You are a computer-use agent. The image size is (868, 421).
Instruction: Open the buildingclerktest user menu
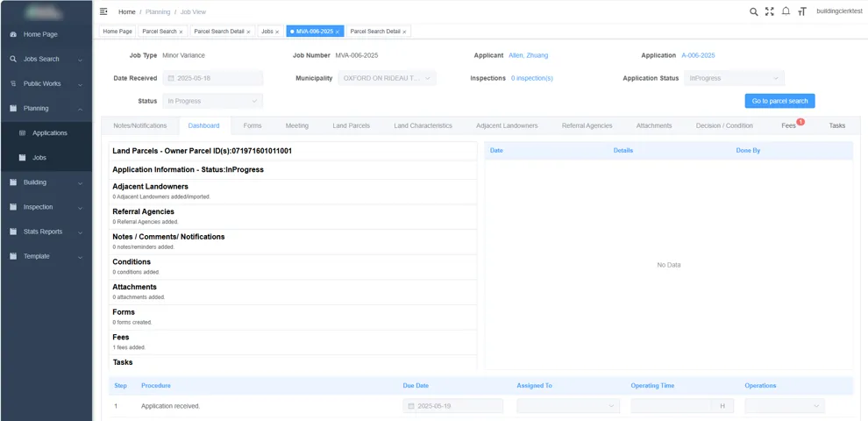tap(839, 11)
